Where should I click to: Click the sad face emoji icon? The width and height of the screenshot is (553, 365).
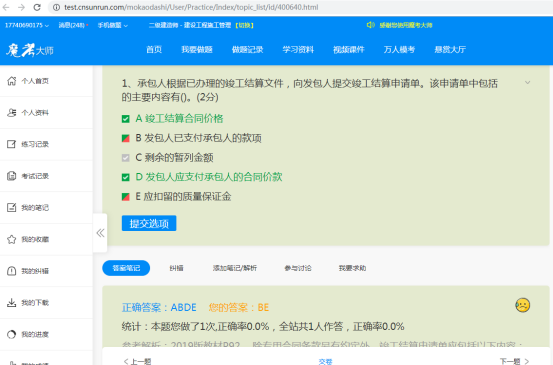click(522, 305)
